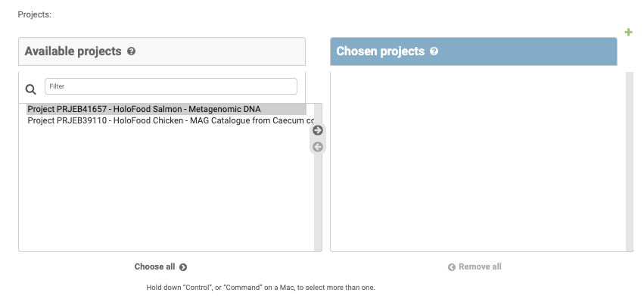The height and width of the screenshot is (296, 644).
Task: Click the Chosen projects help question icon
Action: pyautogui.click(x=434, y=51)
